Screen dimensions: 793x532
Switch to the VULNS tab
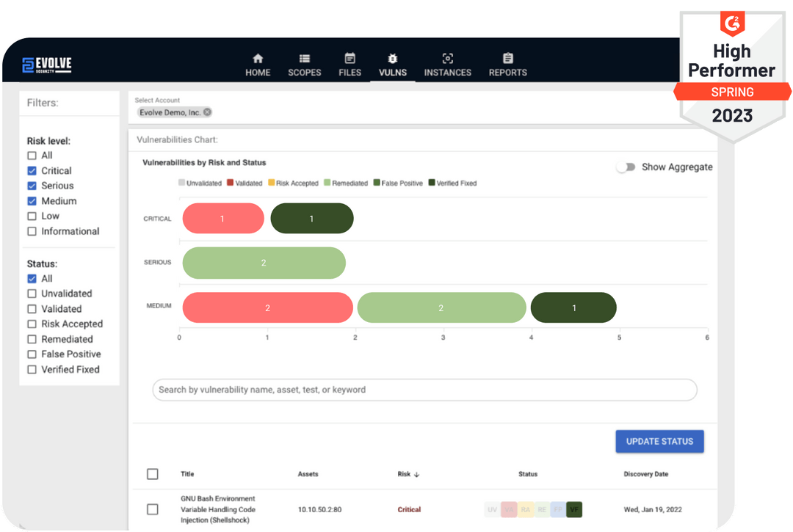(393, 63)
